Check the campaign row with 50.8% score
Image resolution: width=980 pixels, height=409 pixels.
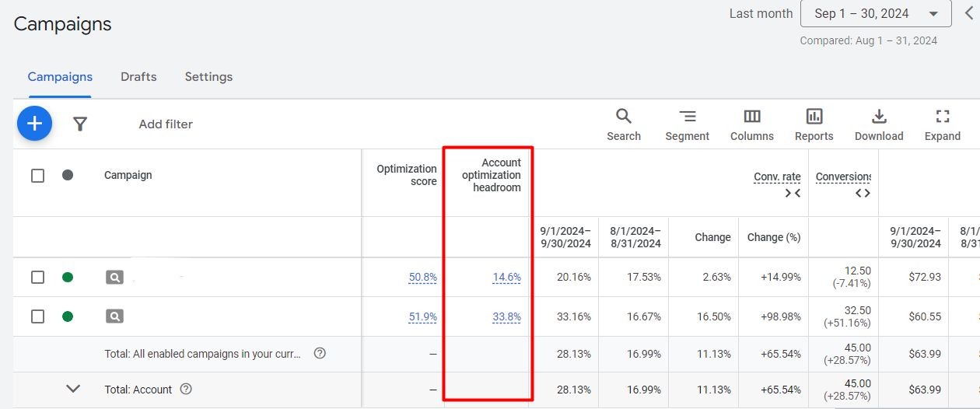click(x=37, y=277)
